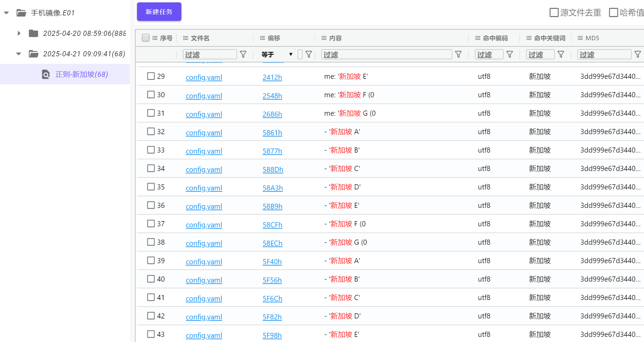Collapse the 2025-04-21 09:09:41 folder
Viewport: 644px width, 342px height.
pyautogui.click(x=19, y=54)
